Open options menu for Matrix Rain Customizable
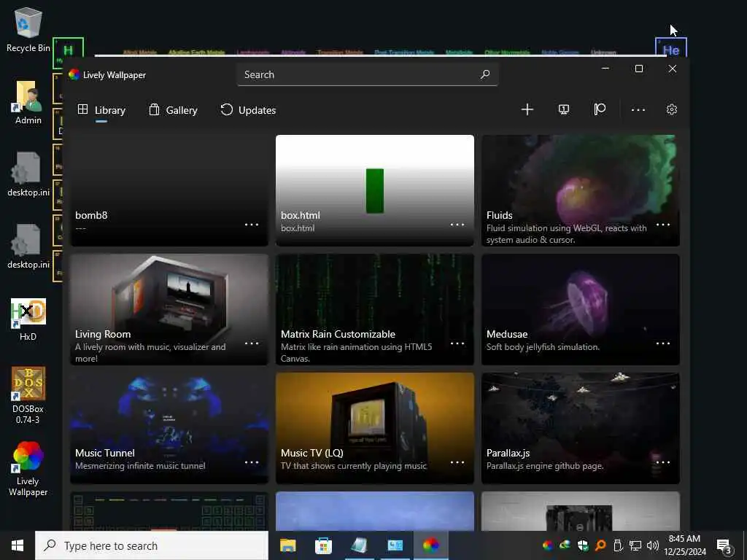Viewport: 747px width, 560px height. [457, 343]
